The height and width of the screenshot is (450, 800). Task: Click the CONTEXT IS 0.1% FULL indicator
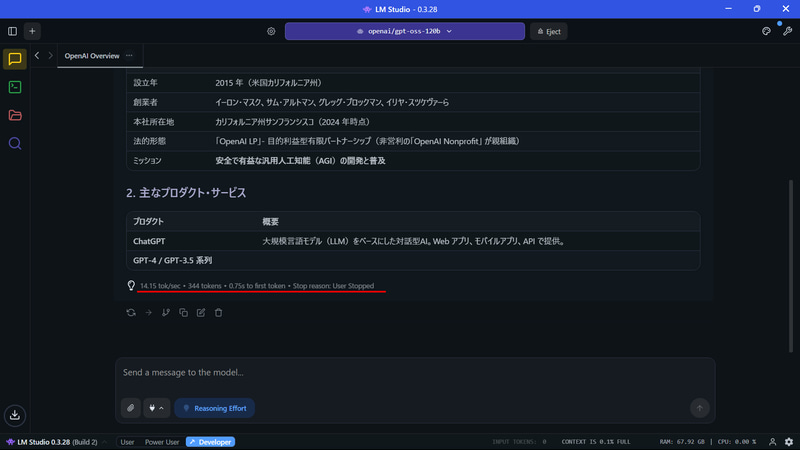[596, 442]
